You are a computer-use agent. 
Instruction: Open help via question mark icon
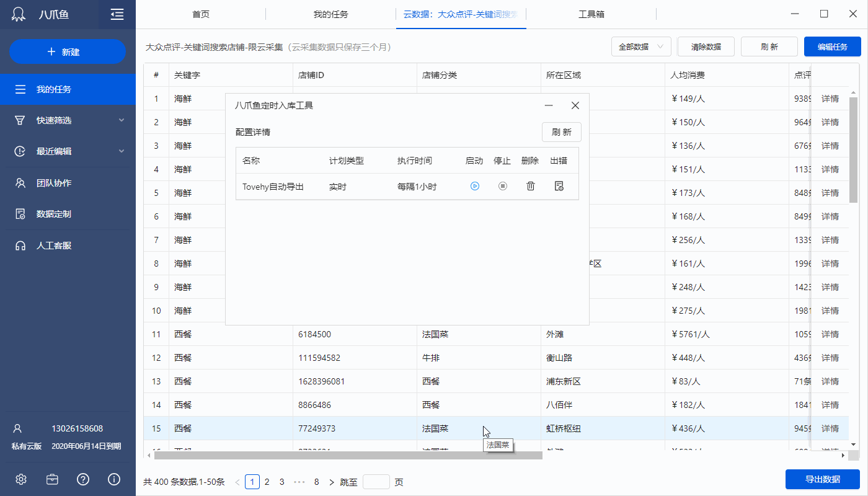(x=82, y=479)
